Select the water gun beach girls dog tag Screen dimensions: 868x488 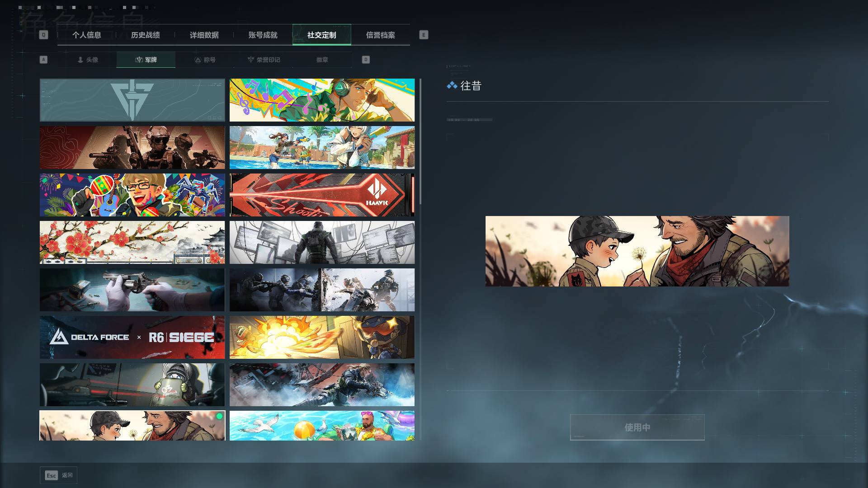(322, 148)
